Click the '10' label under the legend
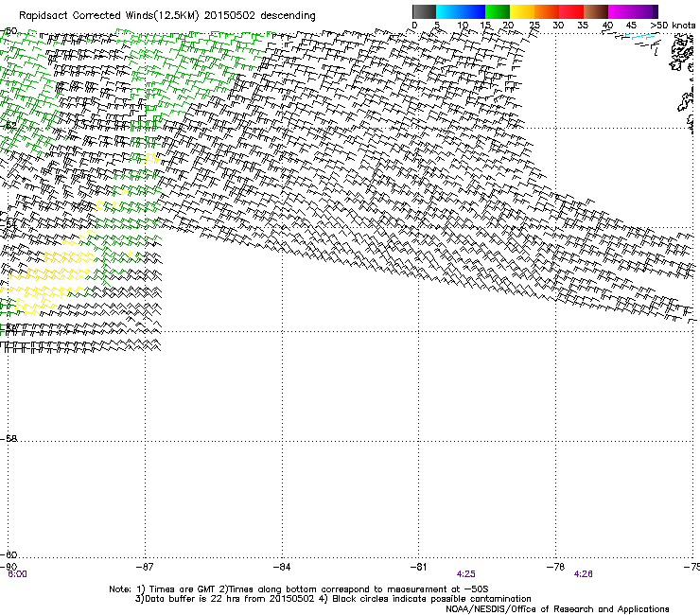This screenshot has height=615, width=700. [x=463, y=26]
